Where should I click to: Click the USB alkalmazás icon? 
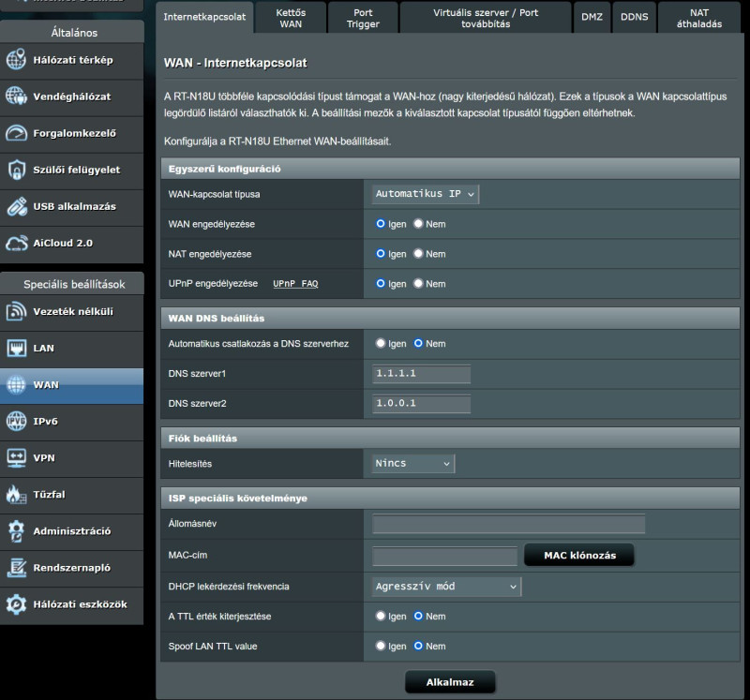pos(17,206)
